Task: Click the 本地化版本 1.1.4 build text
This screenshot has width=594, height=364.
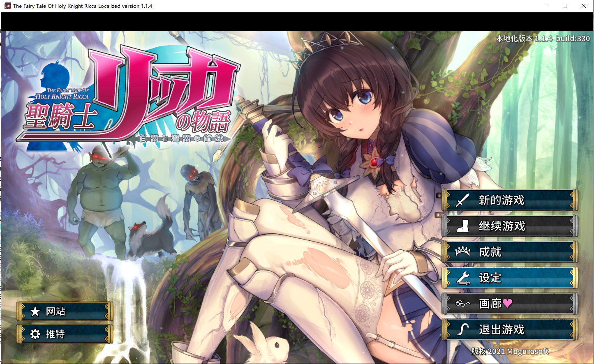Action: click(x=543, y=39)
